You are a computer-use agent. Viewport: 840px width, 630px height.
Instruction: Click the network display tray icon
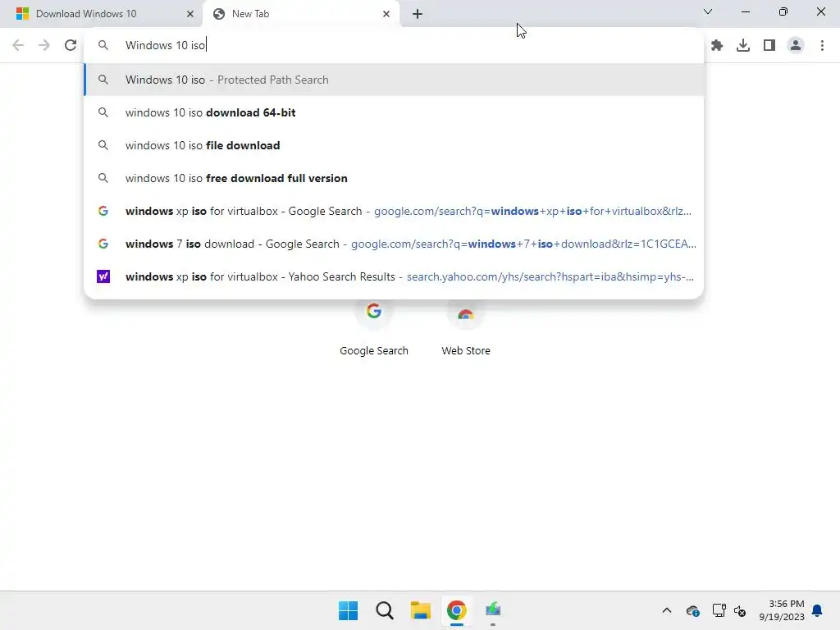[719, 610]
